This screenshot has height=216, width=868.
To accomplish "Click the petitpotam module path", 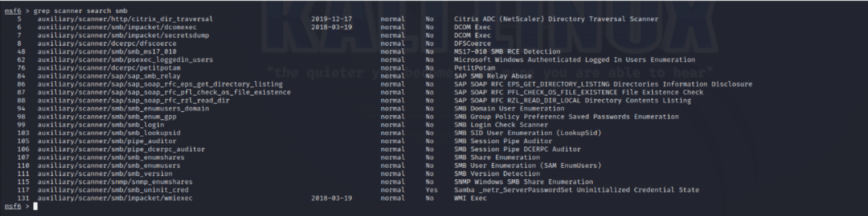I will [x=109, y=68].
